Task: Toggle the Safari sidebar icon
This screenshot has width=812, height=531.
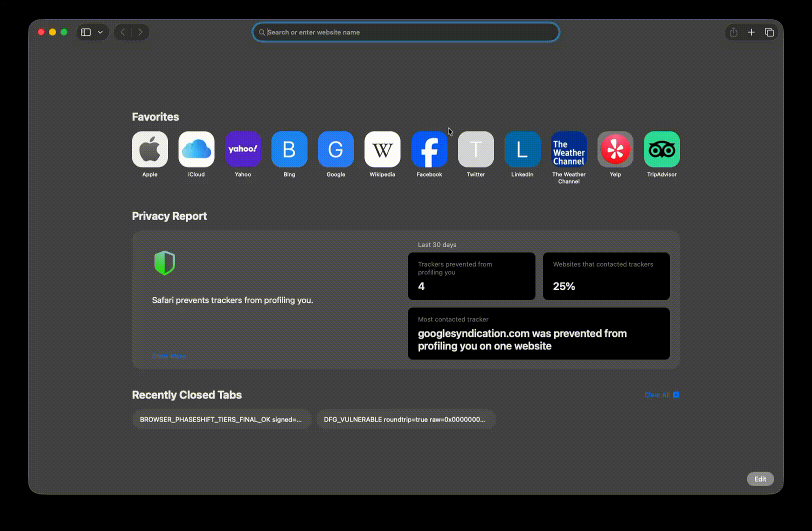Action: [x=86, y=32]
